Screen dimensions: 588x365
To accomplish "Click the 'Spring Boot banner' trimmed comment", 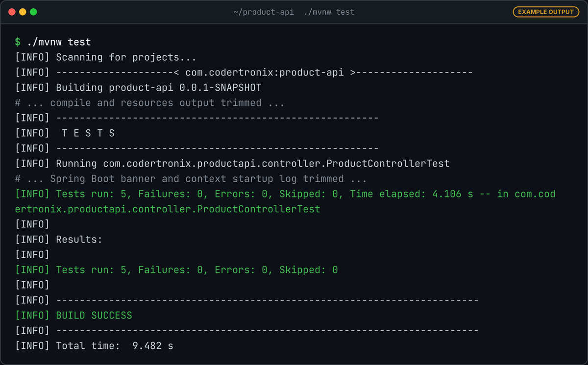I will point(191,179).
